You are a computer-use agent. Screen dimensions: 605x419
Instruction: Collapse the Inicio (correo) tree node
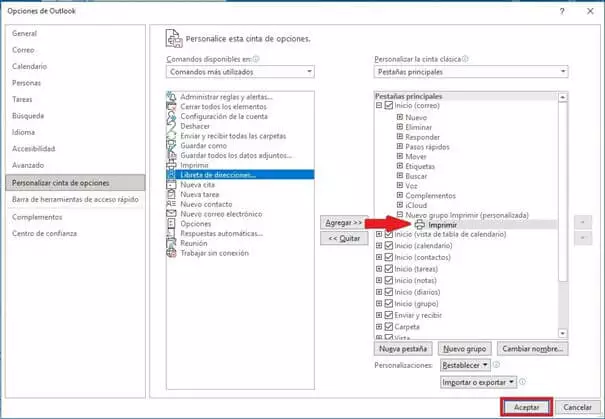click(379, 105)
